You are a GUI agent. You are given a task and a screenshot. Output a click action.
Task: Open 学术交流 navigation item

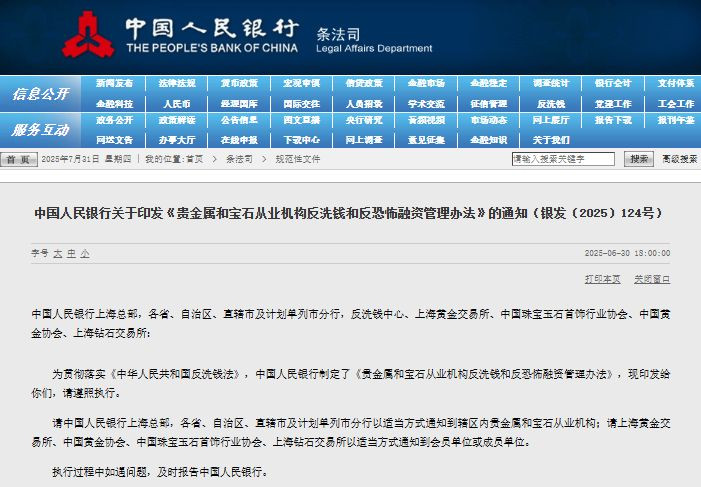point(427,104)
